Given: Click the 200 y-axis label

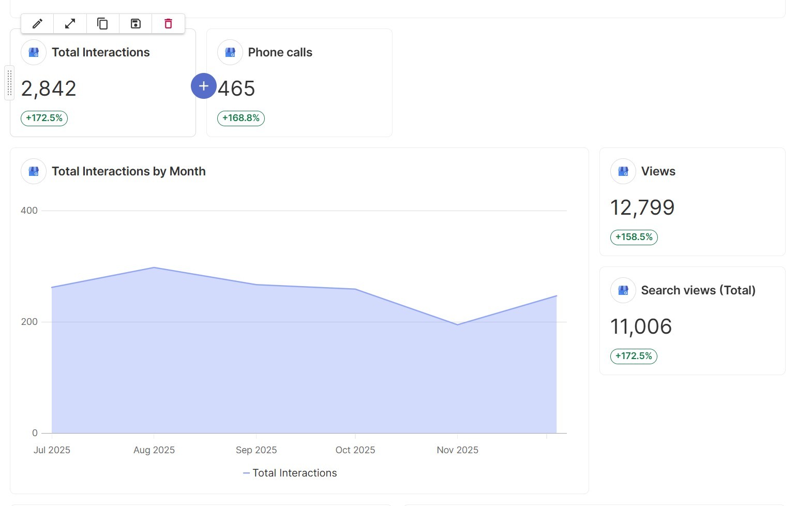Looking at the screenshot, I should (x=29, y=322).
